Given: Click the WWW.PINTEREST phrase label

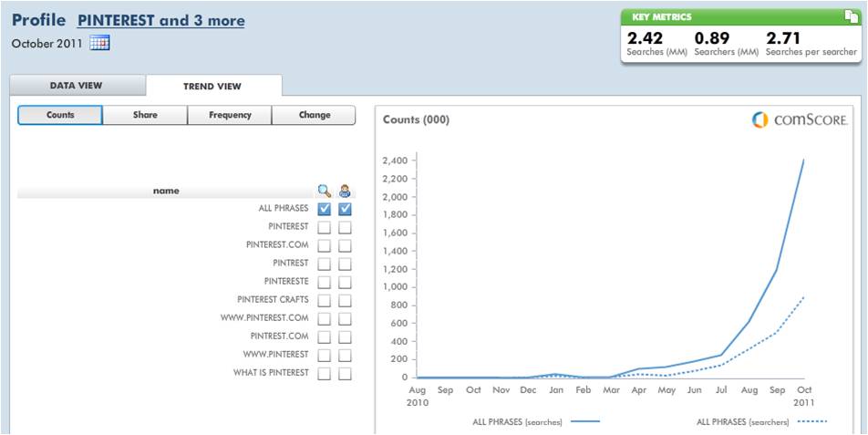Looking at the screenshot, I should [275, 355].
